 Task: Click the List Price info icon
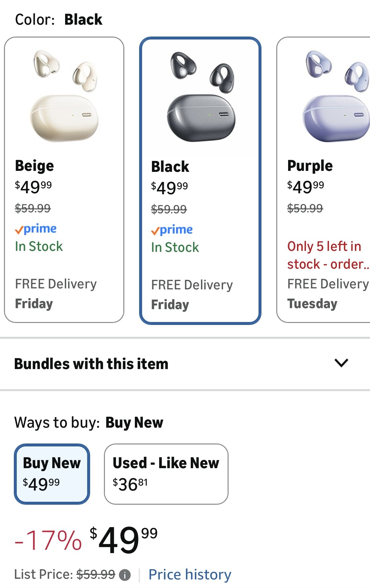pos(125,575)
